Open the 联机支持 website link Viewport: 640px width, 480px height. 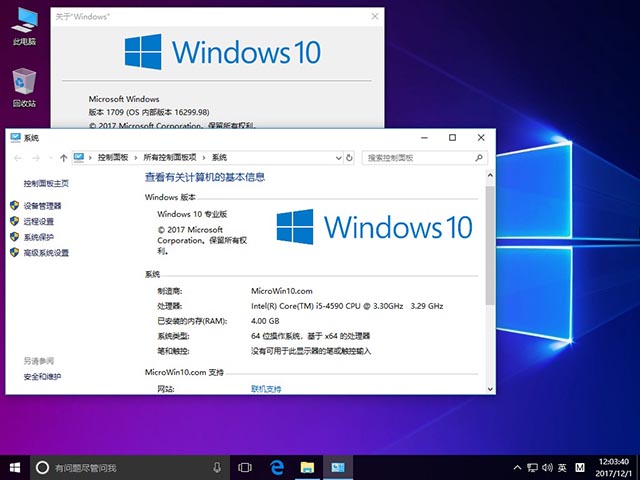point(266,389)
